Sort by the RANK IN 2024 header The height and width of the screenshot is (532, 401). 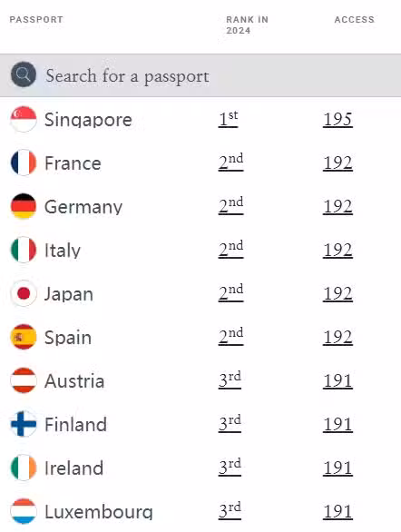[247, 25]
